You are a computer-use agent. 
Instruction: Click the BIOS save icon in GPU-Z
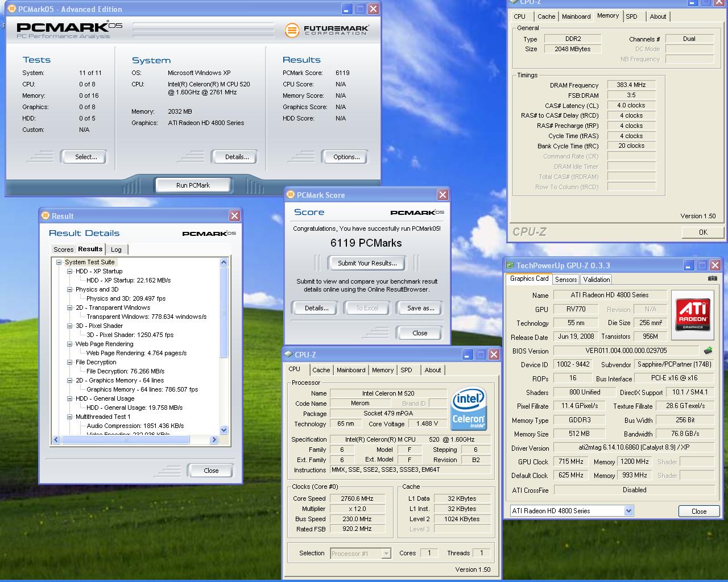pos(708,351)
